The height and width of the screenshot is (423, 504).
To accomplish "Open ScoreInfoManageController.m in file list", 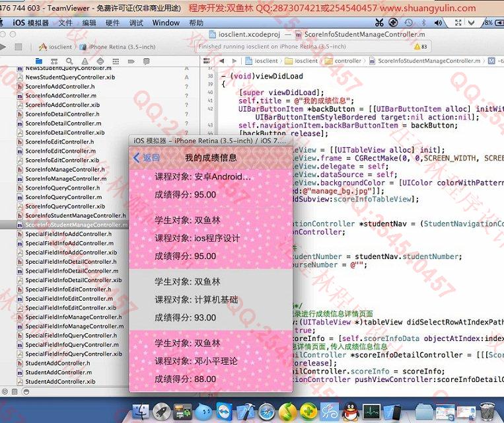I will (65, 178).
